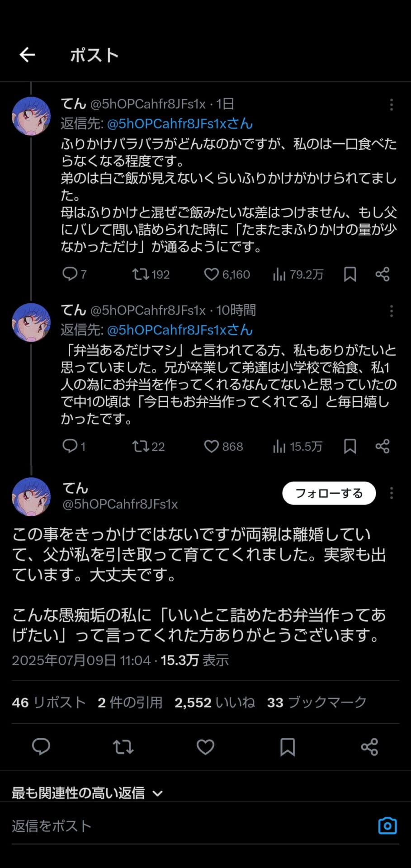The width and height of the screenshot is (411, 868).
Task: View the 46 リポスト list
Action: click(x=49, y=702)
